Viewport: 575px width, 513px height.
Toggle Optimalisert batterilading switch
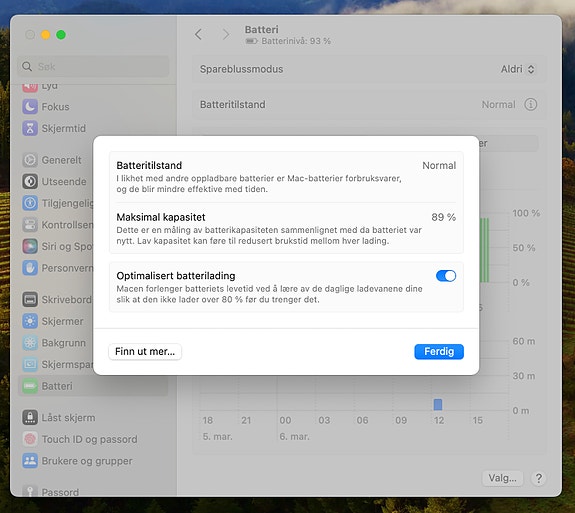(x=446, y=276)
